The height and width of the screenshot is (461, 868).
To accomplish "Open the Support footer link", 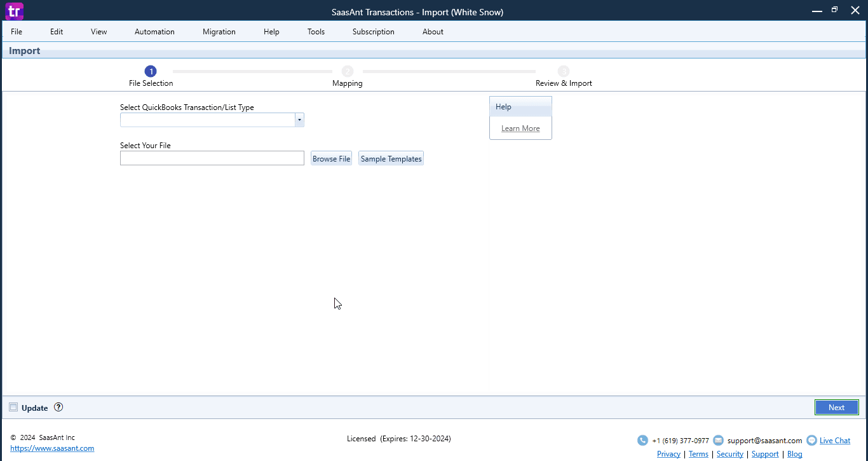I will [x=765, y=454].
